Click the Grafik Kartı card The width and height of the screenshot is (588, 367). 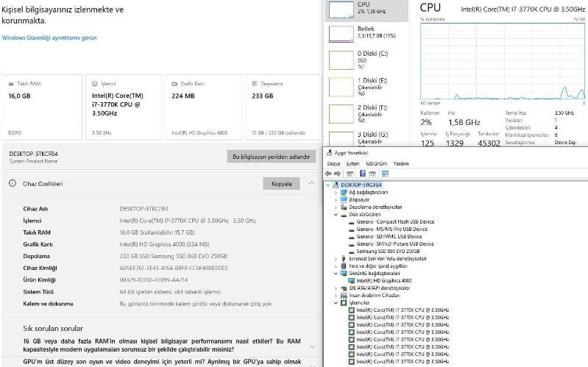[203, 107]
